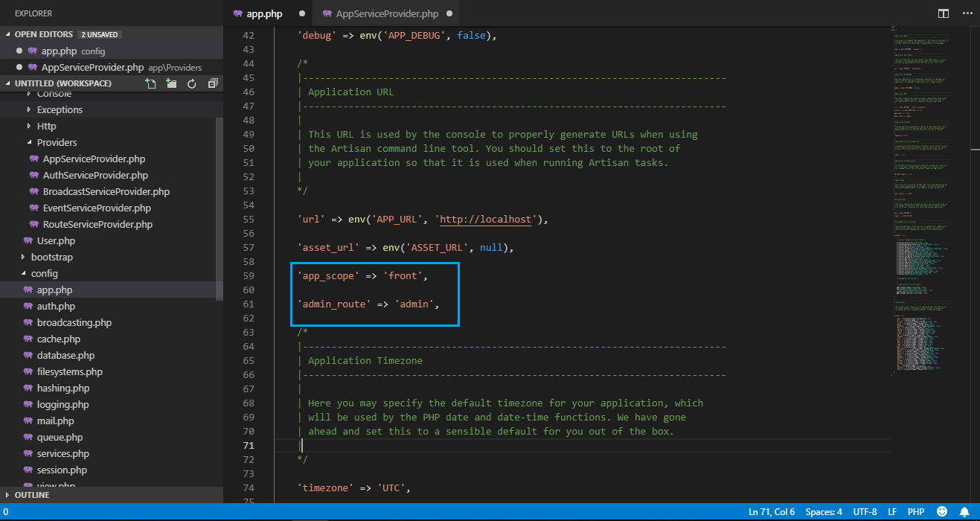Click the explorer panel vertical scrollbar

pyautogui.click(x=220, y=208)
